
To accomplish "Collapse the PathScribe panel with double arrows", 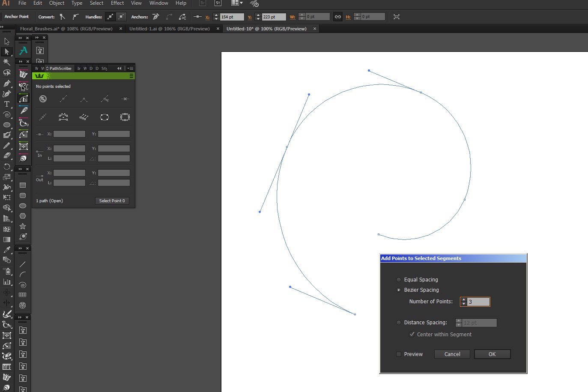I will pos(119,68).
